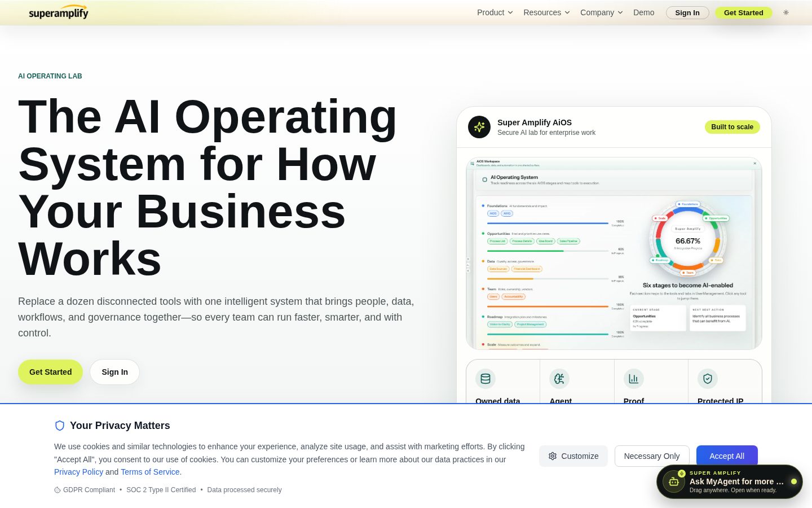Viewport: 812px width, 508px height.
Task: Click the icon beside AI Operating System title
Action: [x=484, y=179]
